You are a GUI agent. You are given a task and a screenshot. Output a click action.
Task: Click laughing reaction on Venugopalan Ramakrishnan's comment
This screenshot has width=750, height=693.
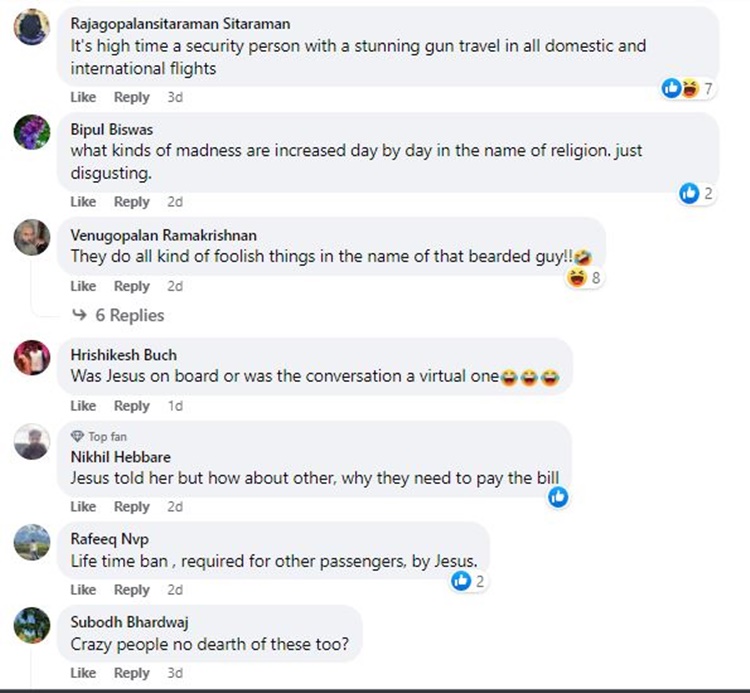(x=577, y=278)
